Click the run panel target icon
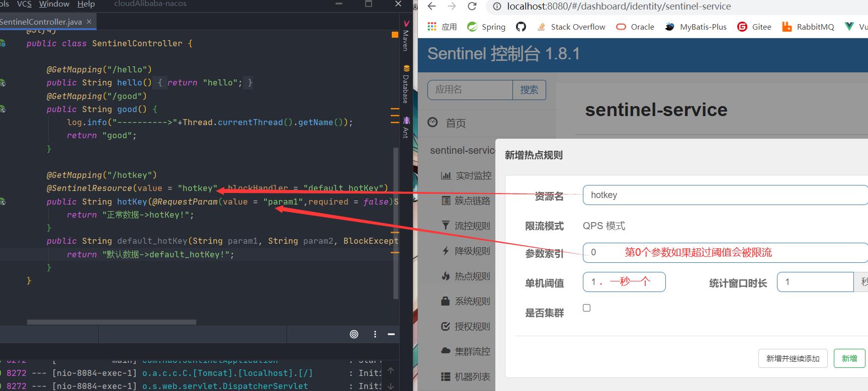The width and height of the screenshot is (868, 391). [x=354, y=334]
